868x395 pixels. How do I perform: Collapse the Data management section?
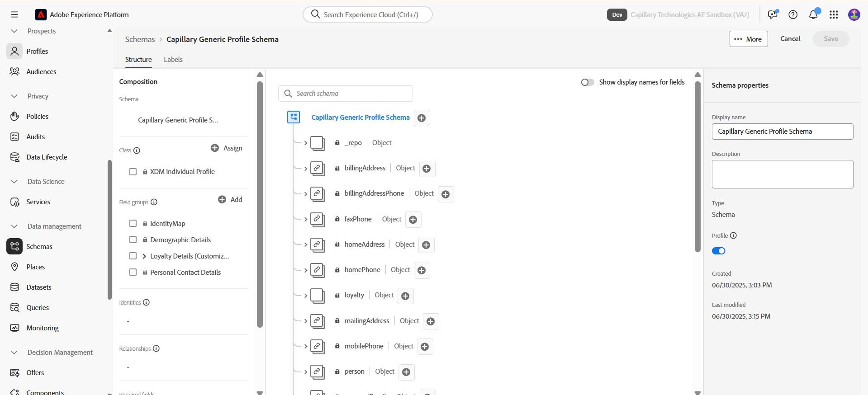coord(14,226)
